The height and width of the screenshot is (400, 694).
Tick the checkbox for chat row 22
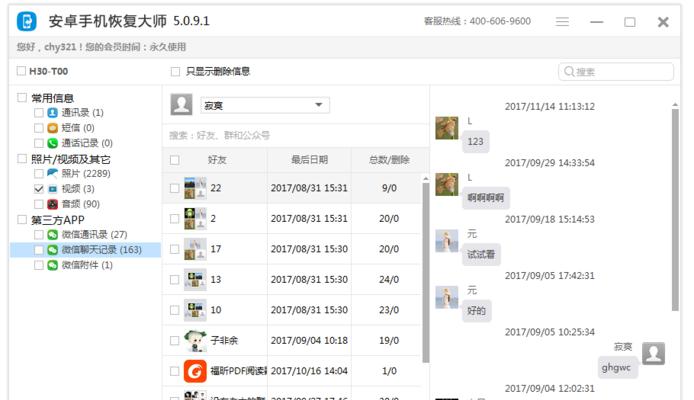click(x=175, y=188)
